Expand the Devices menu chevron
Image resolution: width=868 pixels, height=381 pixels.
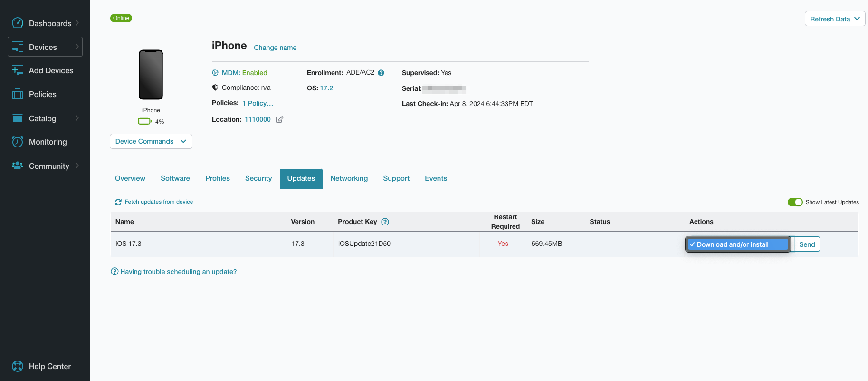(x=77, y=47)
